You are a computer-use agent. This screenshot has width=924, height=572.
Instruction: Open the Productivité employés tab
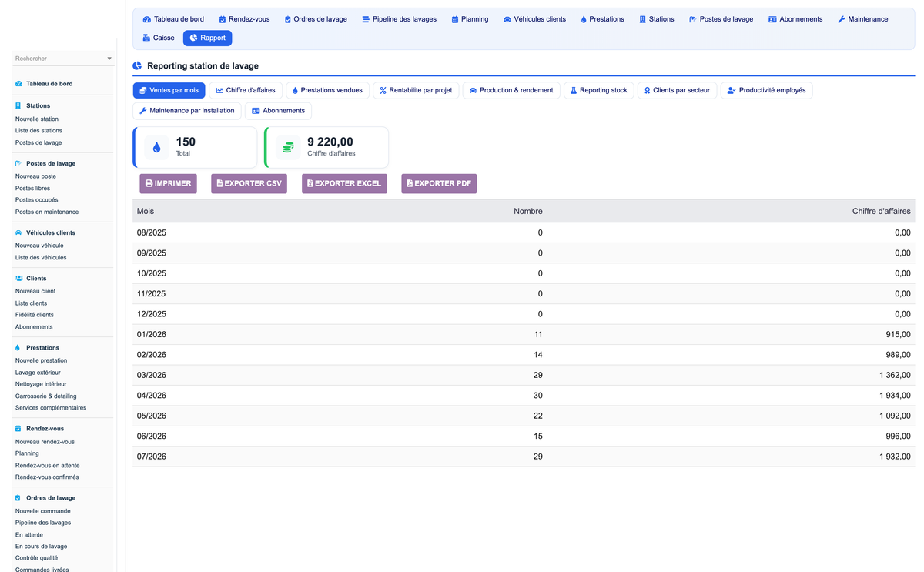coord(766,90)
